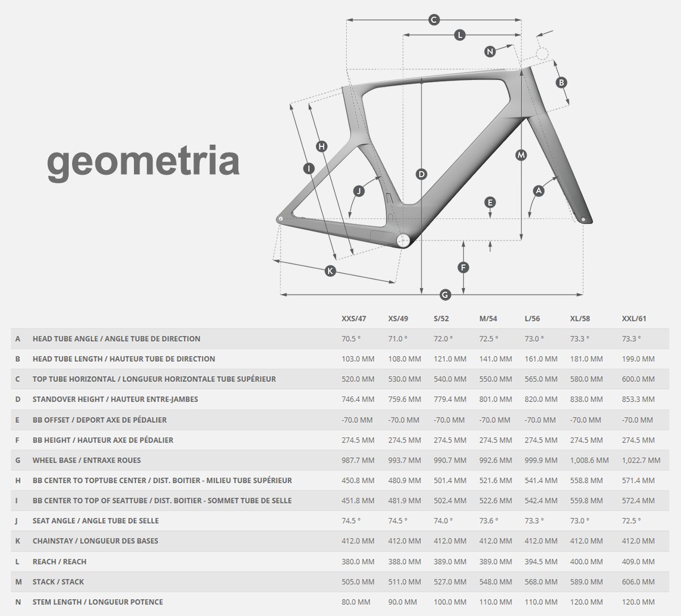The image size is (681, 616).
Task: Click the circled M stack marker
Action: tap(521, 155)
